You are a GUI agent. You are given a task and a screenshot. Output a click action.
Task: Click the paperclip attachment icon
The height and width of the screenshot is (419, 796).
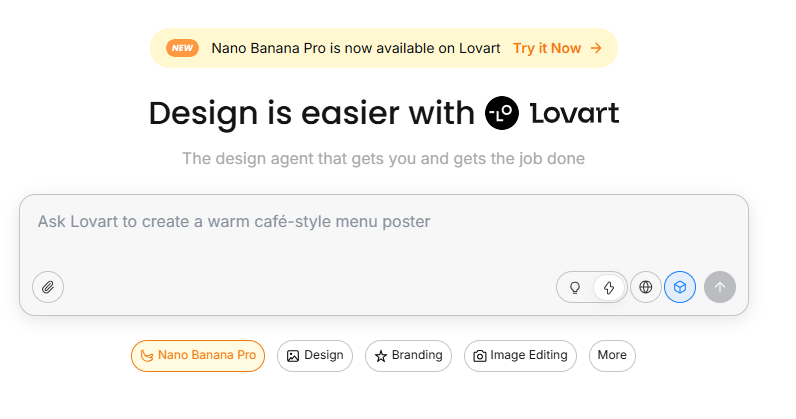point(48,287)
